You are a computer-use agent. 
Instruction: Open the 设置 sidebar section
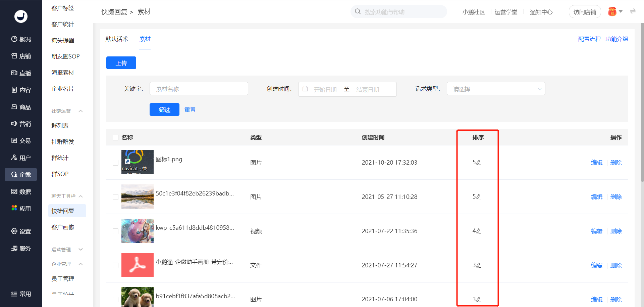point(21,231)
